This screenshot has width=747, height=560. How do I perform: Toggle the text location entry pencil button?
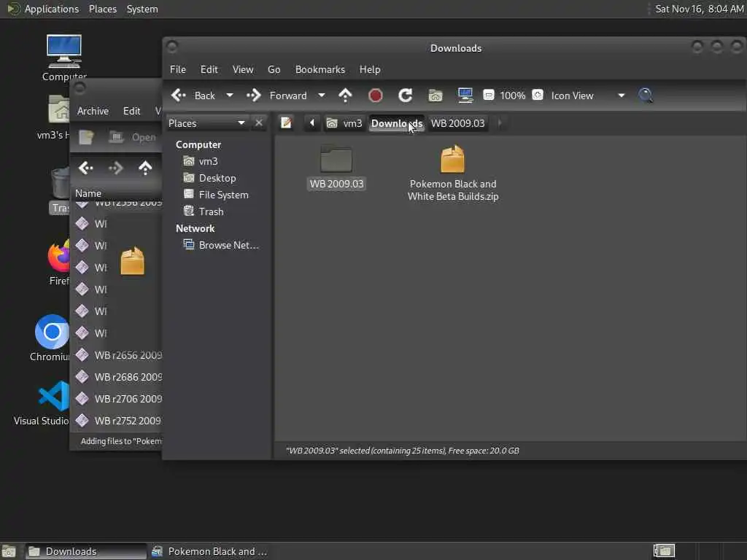(x=286, y=123)
